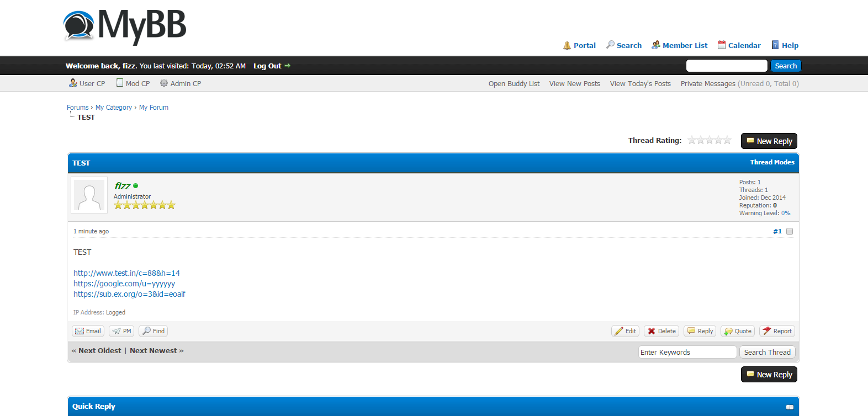Open the Thread Modes dropdown

pyautogui.click(x=772, y=162)
